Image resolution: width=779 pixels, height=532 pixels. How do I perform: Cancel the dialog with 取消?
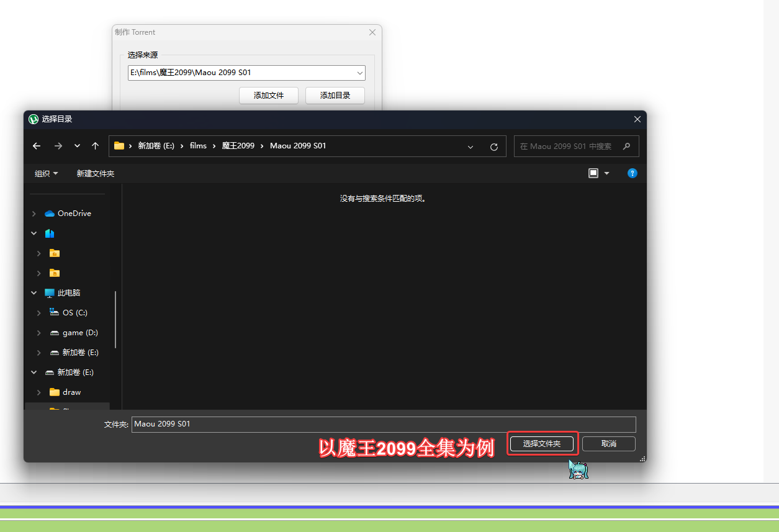tap(609, 444)
